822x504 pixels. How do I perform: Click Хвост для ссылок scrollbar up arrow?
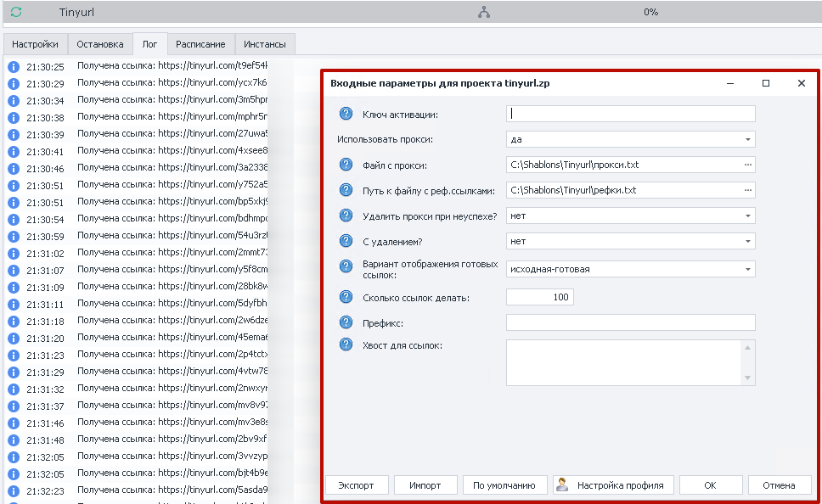pyautogui.click(x=748, y=347)
